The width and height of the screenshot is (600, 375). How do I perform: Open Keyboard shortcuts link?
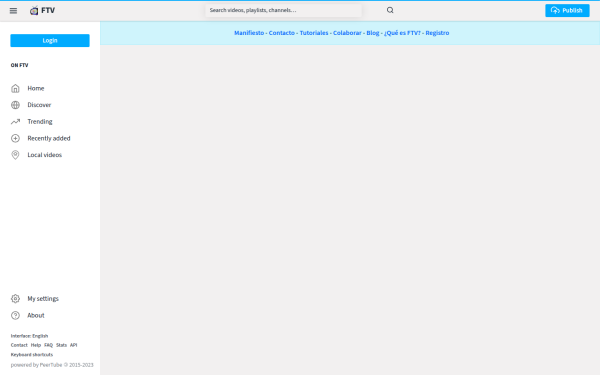(32, 355)
